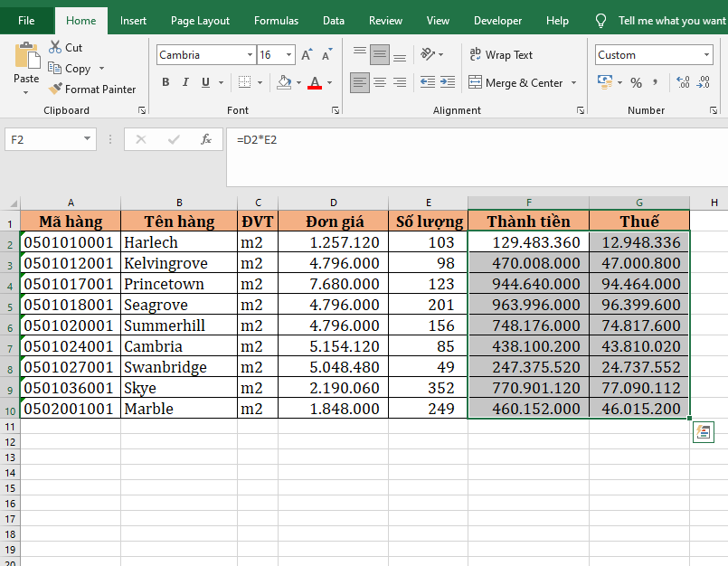Toggle Wrap Text for selected cells
The height and width of the screenshot is (566, 728).
click(501, 55)
